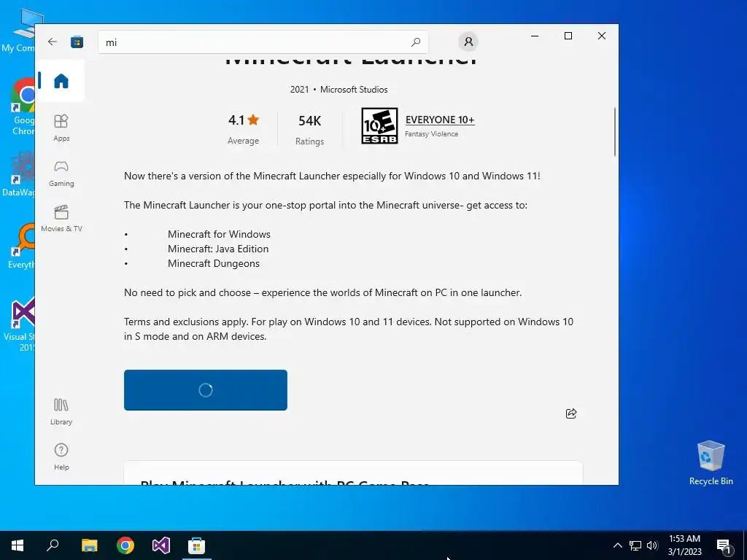Image resolution: width=747 pixels, height=560 pixels.
Task: Click the Store page vertical scrollbar
Action: pos(614,132)
